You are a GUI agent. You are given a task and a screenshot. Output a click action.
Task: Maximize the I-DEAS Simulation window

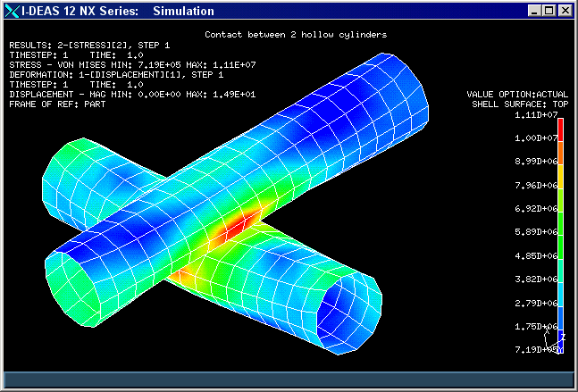549,11
